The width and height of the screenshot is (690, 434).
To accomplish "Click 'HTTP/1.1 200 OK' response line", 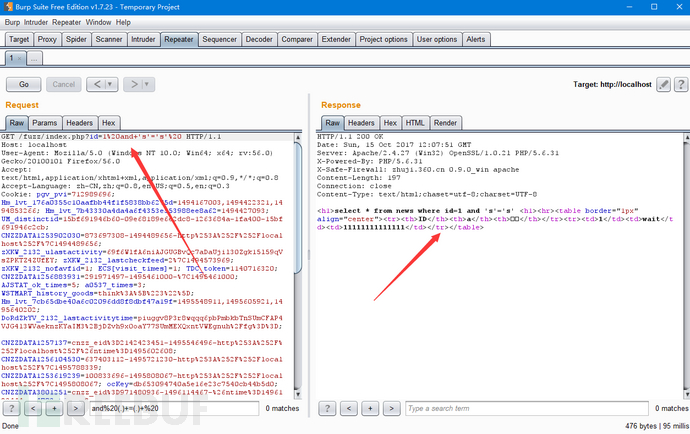I will click(350, 137).
